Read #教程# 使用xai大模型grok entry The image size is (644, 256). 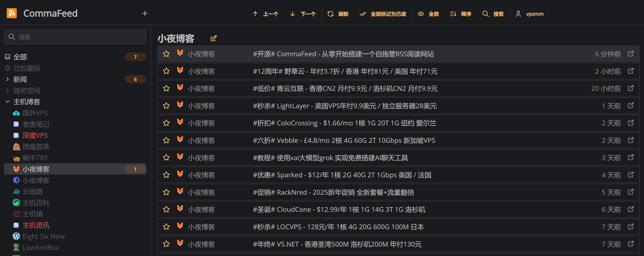[x=330, y=158]
